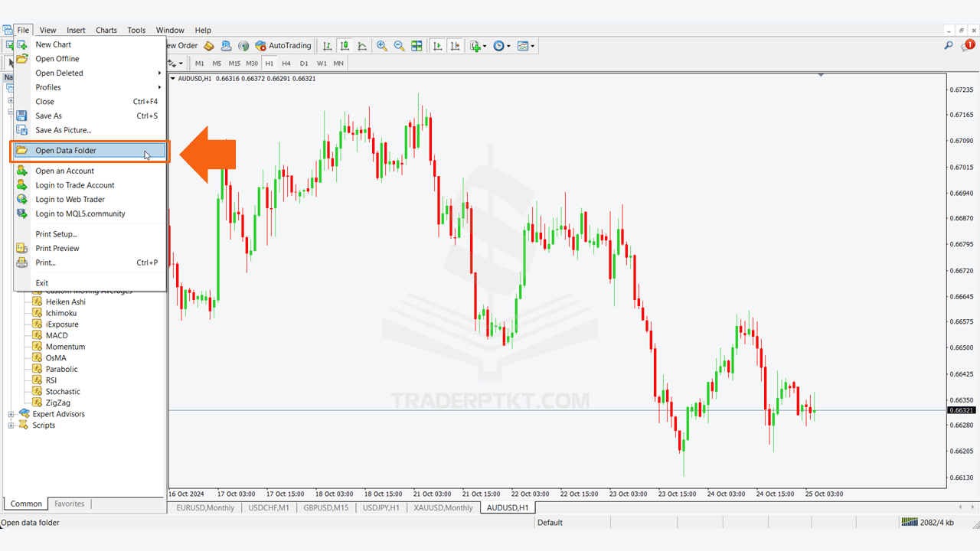The height and width of the screenshot is (551, 980).
Task: Click the RSI indicator icon in Navigator
Action: pyautogui.click(x=37, y=380)
